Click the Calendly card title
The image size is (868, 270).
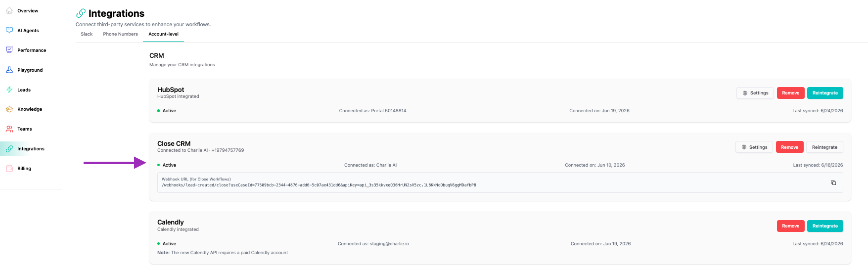pyautogui.click(x=171, y=222)
